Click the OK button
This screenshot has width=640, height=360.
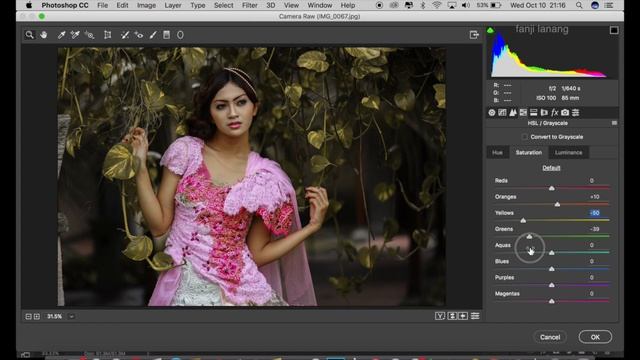(595, 337)
